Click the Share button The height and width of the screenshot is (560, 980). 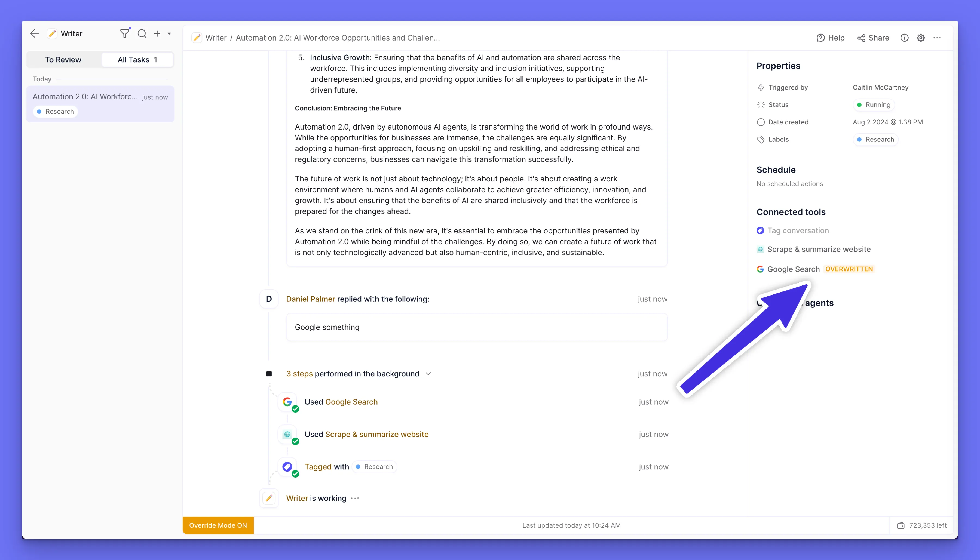(x=873, y=38)
